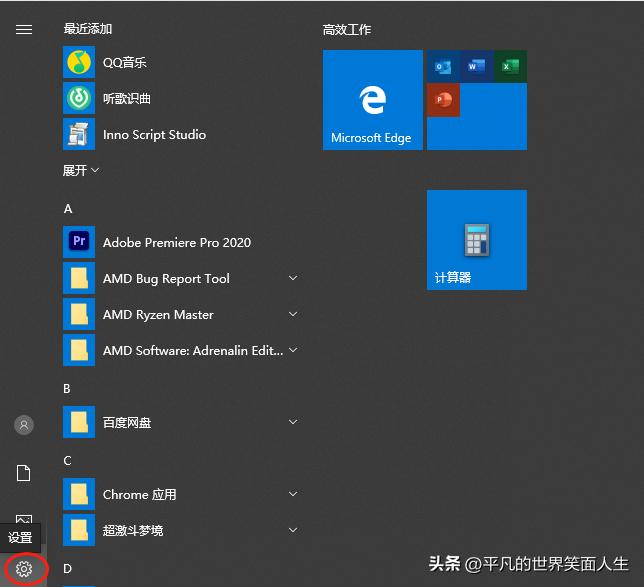644x587 pixels.
Task: Expand AMD Ryzen Master chevron
Action: 293,314
